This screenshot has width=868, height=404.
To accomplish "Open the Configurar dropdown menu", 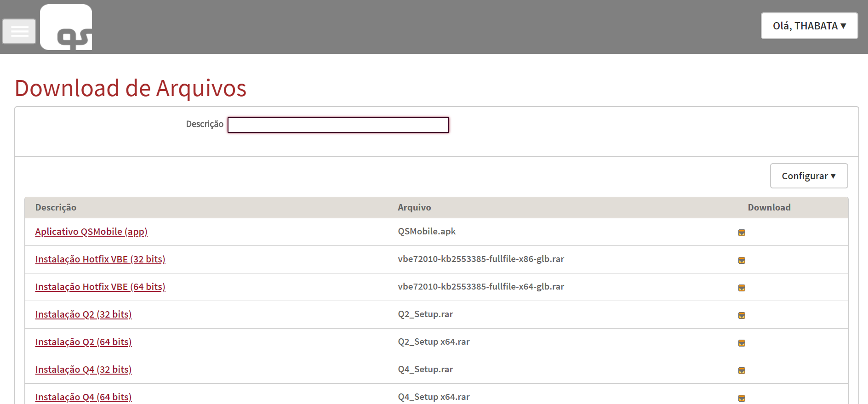I will click(x=809, y=176).
